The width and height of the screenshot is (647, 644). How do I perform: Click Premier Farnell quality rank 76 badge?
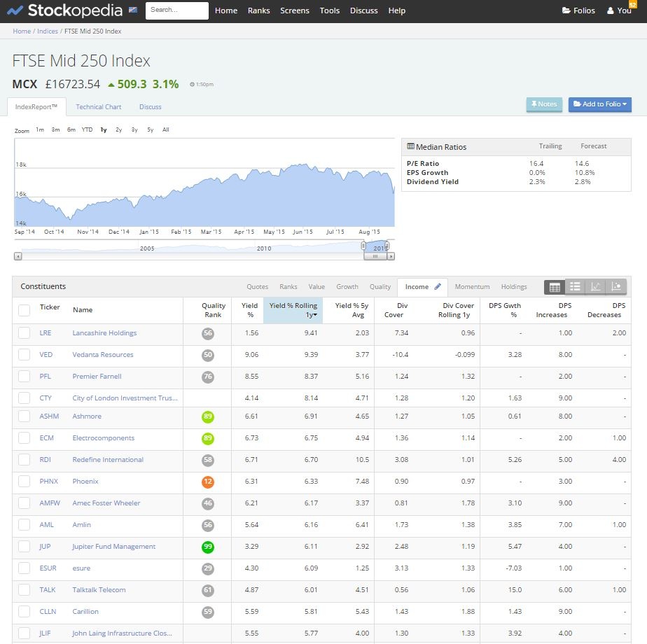tap(208, 377)
